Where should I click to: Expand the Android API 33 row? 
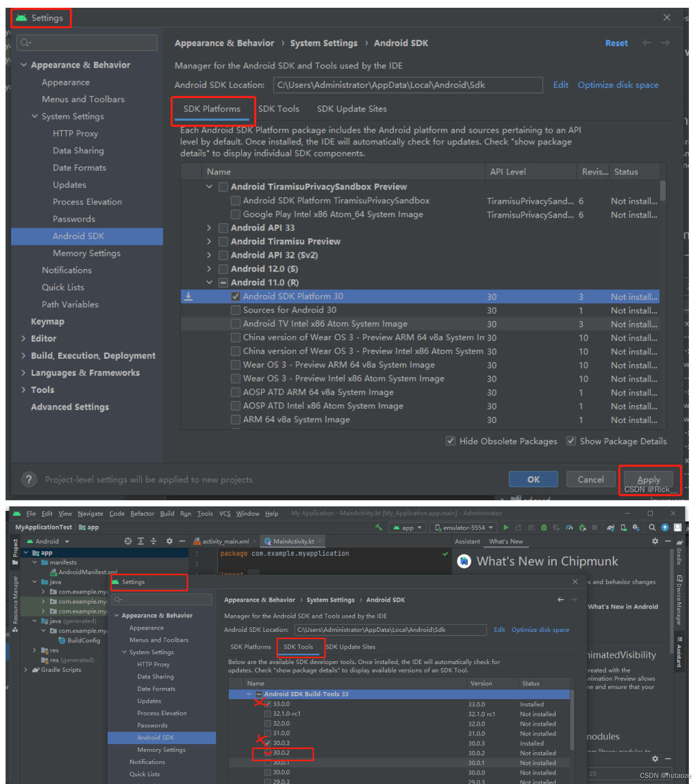[209, 228]
